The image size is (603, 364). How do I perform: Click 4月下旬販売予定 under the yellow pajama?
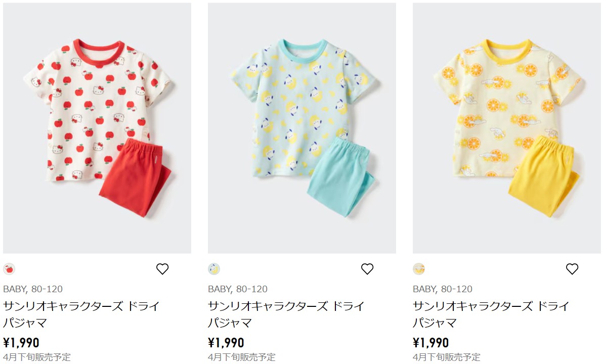447,357
